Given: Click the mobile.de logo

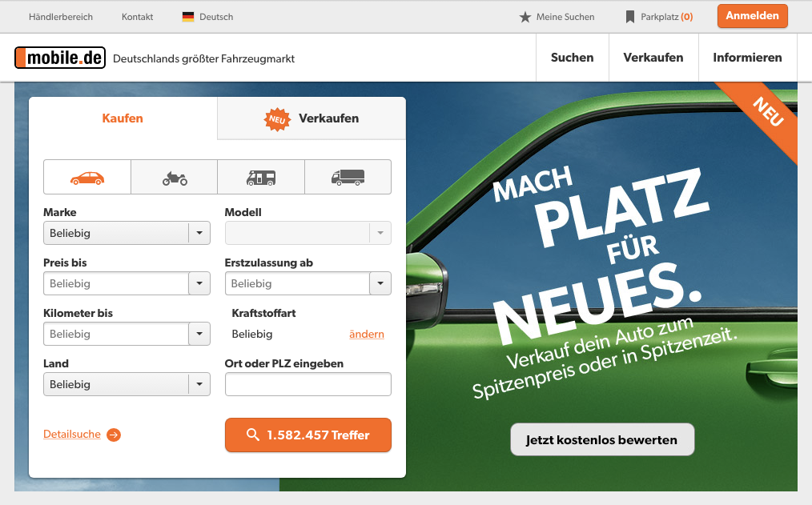Looking at the screenshot, I should click(x=60, y=58).
